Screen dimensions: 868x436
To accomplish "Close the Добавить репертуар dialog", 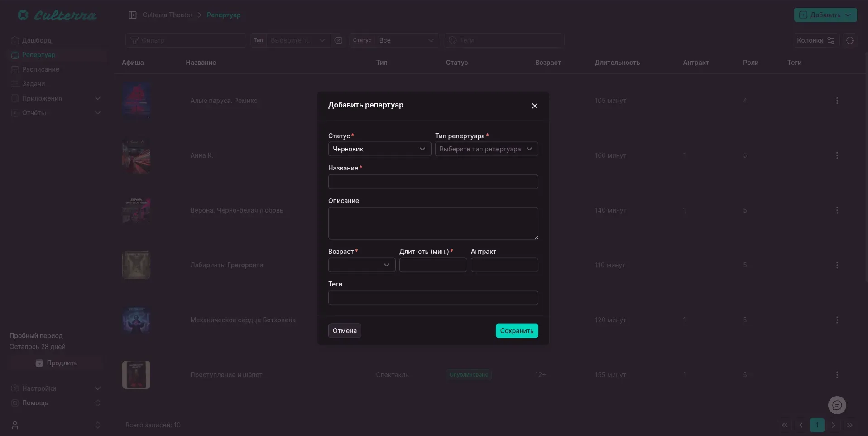I will pos(534,106).
